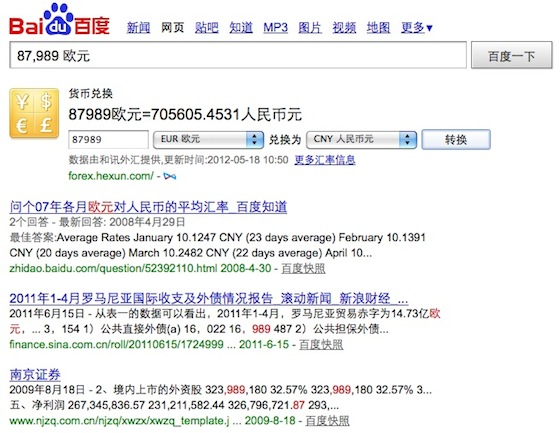Open the 视频 tab
Image resolution: width=560 pixels, height=433 pixels.
click(x=344, y=28)
